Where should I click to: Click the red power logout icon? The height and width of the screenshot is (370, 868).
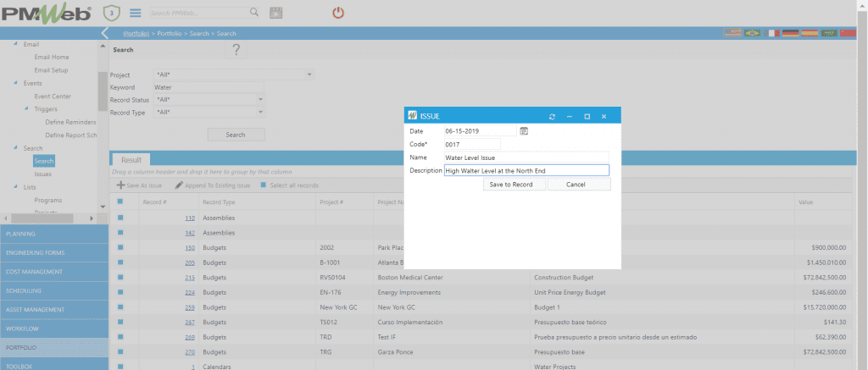(338, 13)
